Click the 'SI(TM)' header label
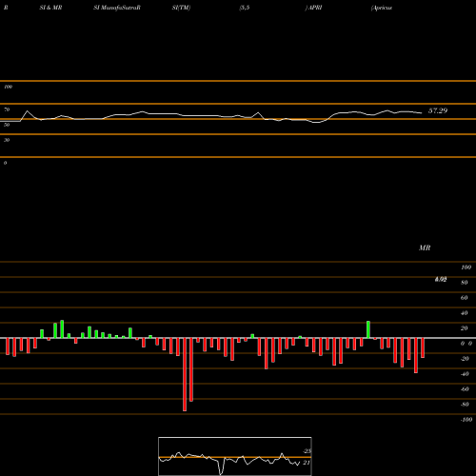The image size is (476, 476). (x=181, y=8)
